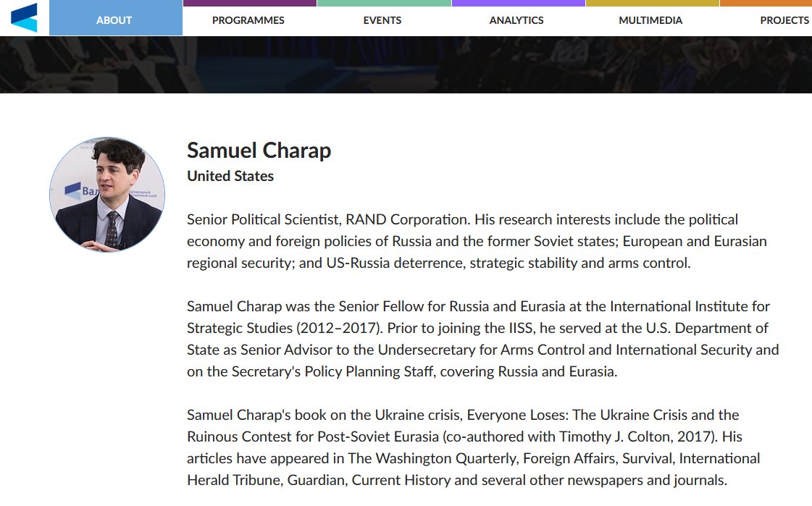Click Samuel Charap's circular profile photo
The height and width of the screenshot is (506, 812).
coord(107,195)
